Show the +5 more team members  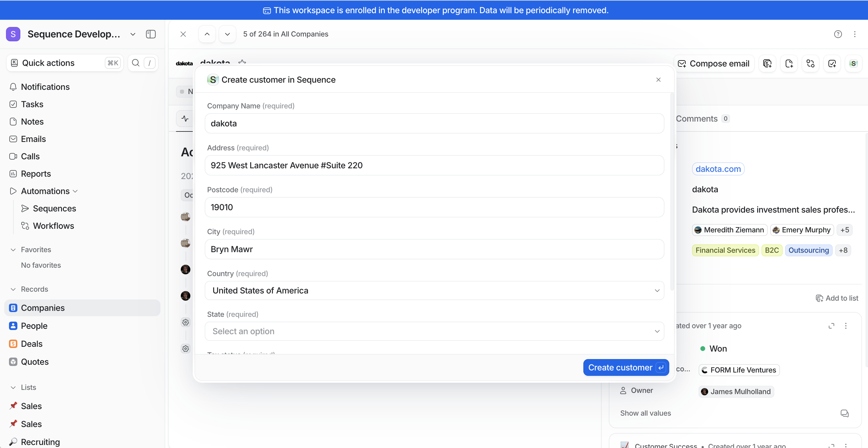[x=844, y=230]
